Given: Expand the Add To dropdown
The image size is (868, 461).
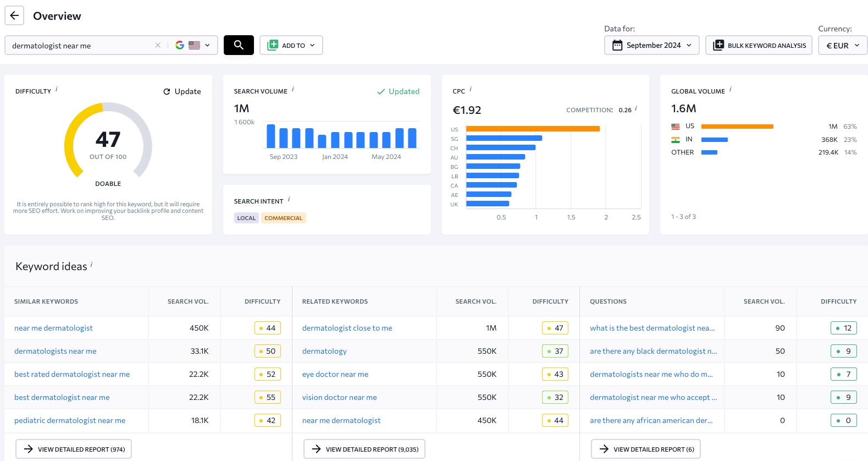Looking at the screenshot, I should [291, 45].
